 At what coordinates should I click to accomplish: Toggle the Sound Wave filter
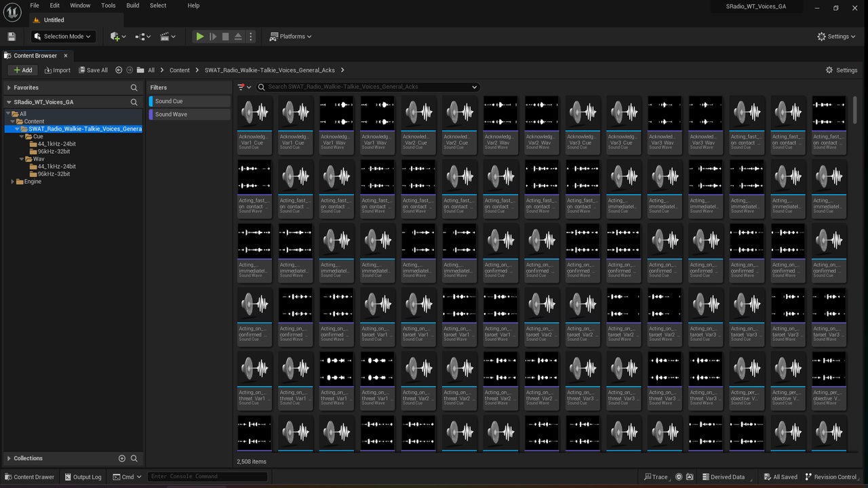tap(190, 115)
